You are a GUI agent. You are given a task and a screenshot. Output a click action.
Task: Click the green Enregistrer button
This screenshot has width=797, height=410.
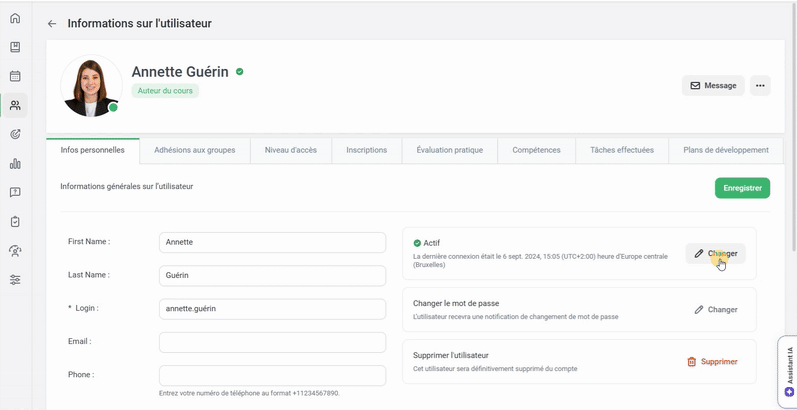pyautogui.click(x=742, y=188)
